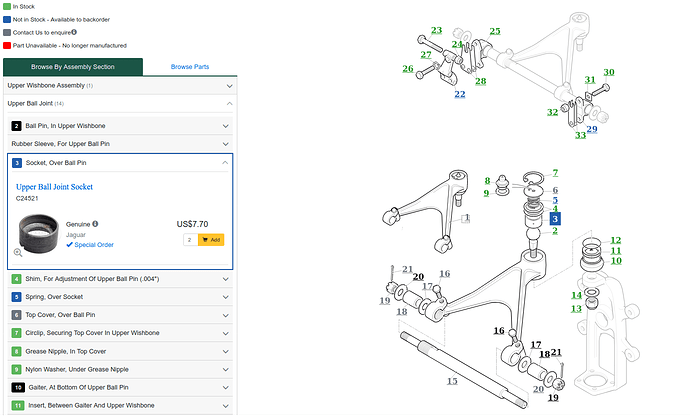
Task: Expand the Upper Wishbone Assembly section
Action: click(x=120, y=85)
